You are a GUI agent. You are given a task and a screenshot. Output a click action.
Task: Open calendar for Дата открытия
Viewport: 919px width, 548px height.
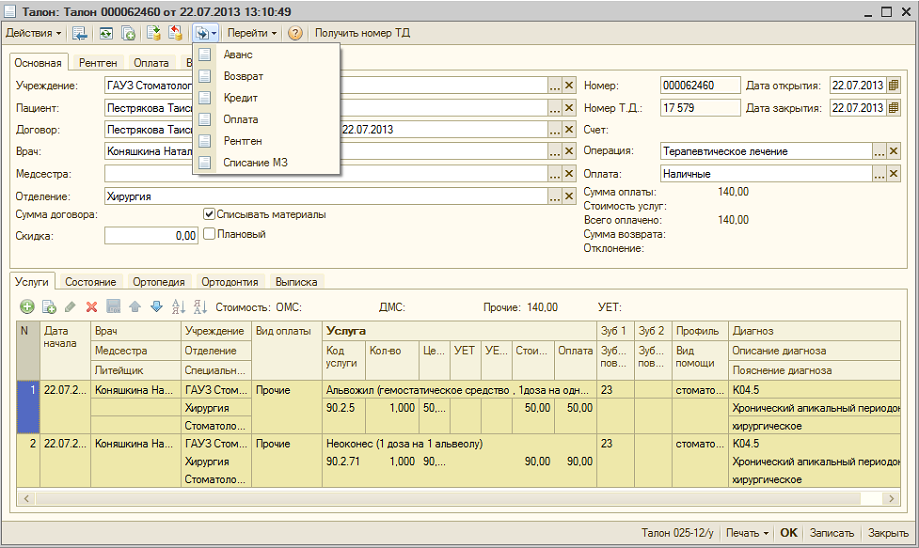click(x=894, y=85)
